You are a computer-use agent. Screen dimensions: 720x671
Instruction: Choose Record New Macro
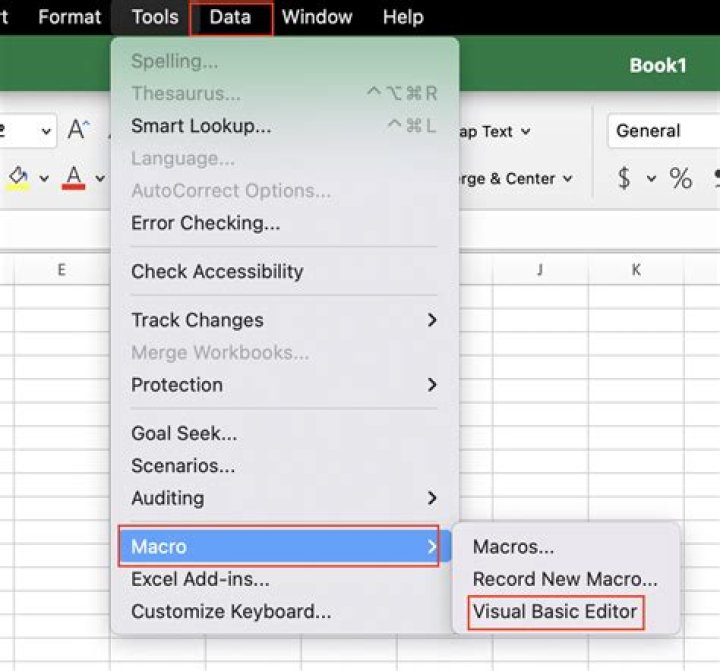click(x=566, y=579)
